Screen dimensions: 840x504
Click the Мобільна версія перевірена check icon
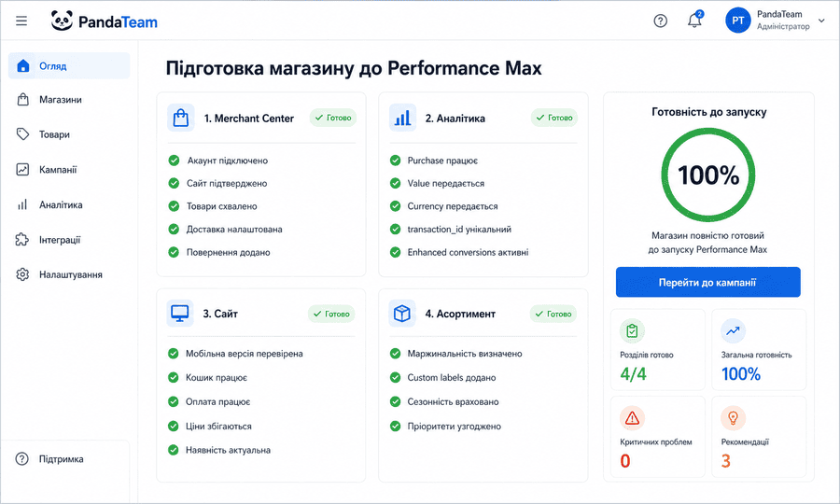(173, 354)
